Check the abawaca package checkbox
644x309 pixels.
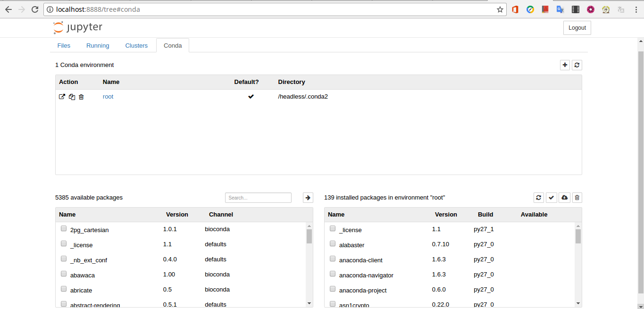tap(64, 274)
